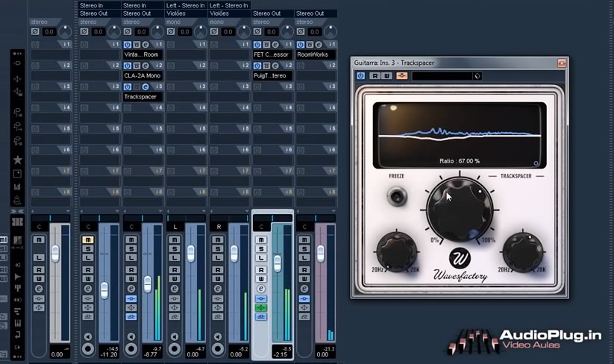Open the RoomWorks insert slot menu
The height and width of the screenshot is (364, 614).
(316, 54)
